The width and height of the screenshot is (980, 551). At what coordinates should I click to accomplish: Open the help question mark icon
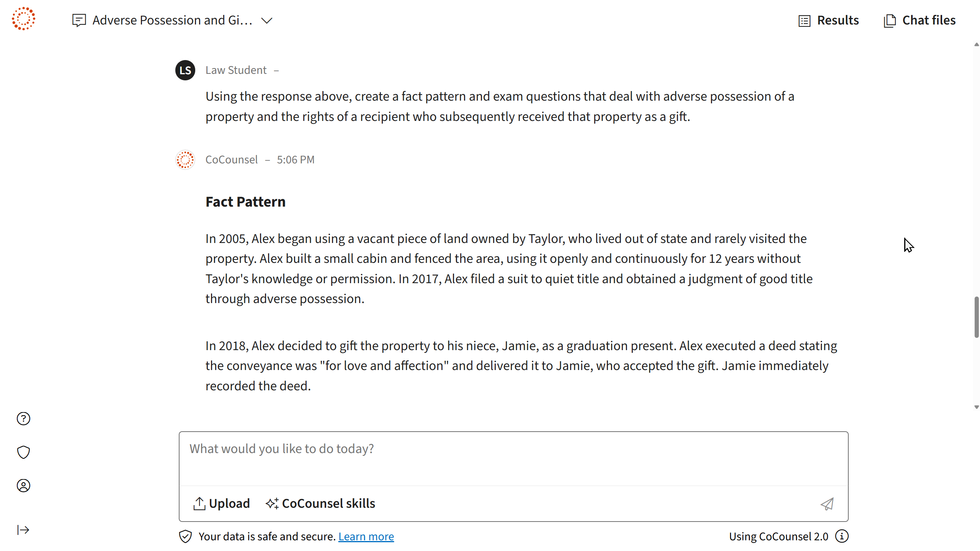pos(23,419)
